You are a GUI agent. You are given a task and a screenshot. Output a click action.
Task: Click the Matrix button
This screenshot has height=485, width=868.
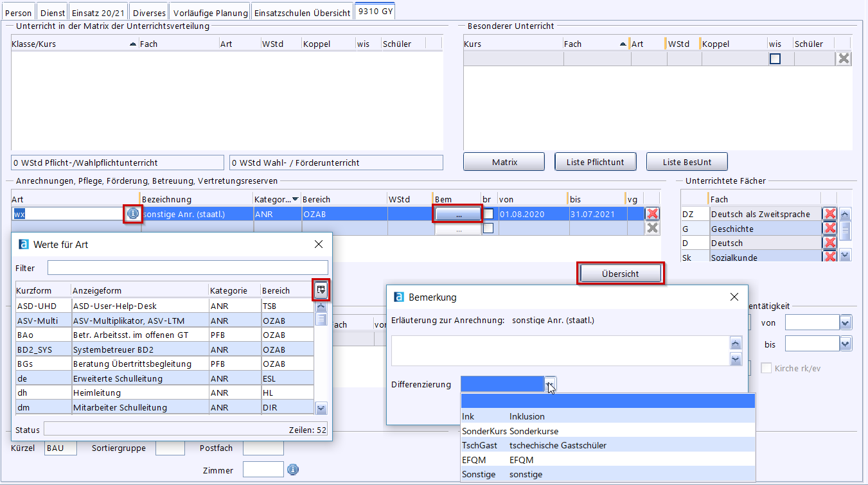(504, 162)
